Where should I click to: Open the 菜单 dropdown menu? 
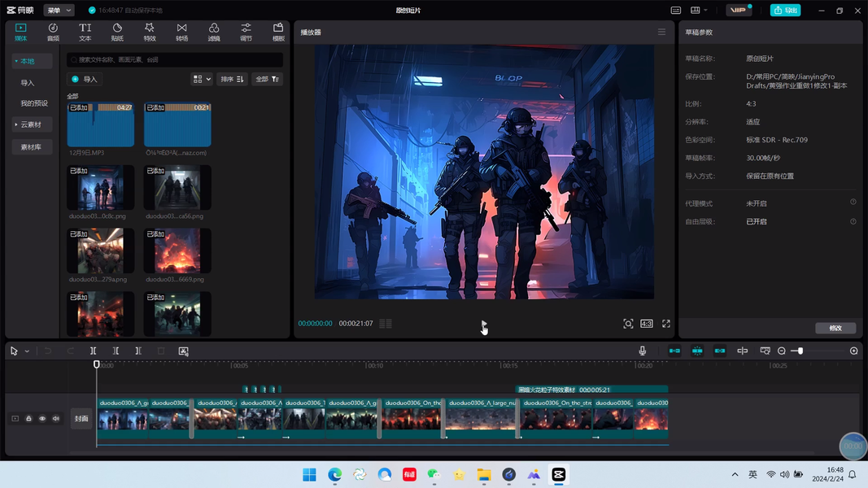point(59,10)
